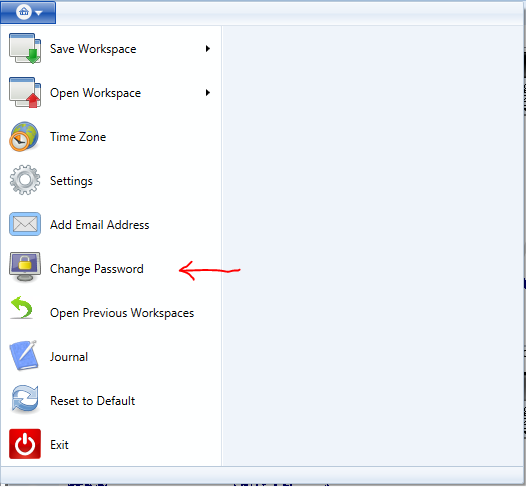Choose the Add Email Address label
526x487 pixels.
click(x=100, y=225)
